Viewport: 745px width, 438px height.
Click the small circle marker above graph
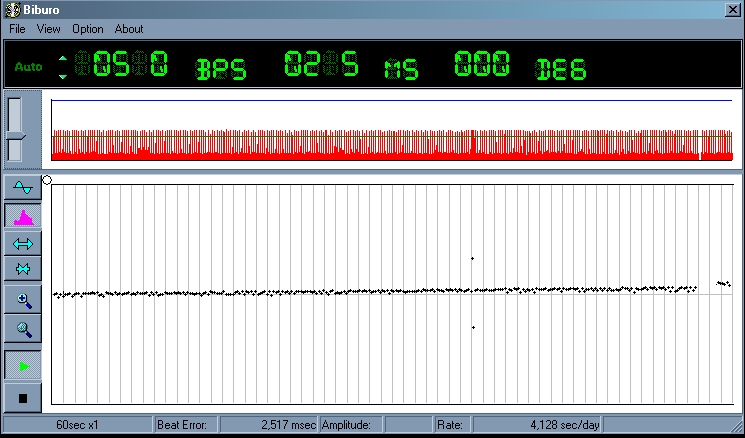click(x=47, y=180)
